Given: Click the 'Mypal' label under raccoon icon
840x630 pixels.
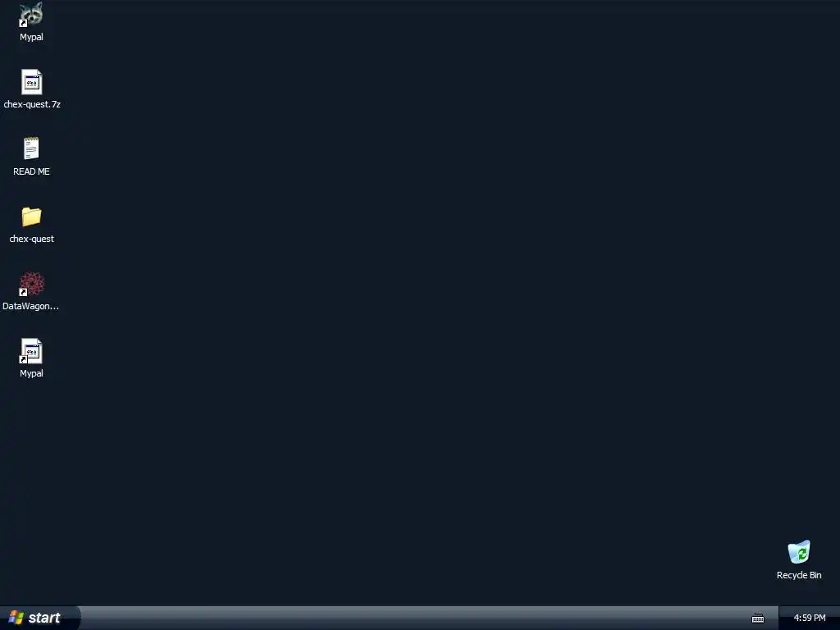Looking at the screenshot, I should point(31,37).
